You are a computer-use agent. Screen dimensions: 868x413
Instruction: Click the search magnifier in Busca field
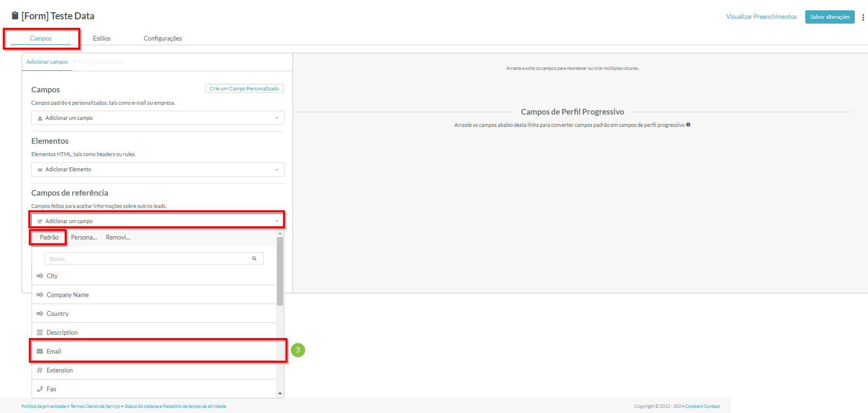[254, 258]
